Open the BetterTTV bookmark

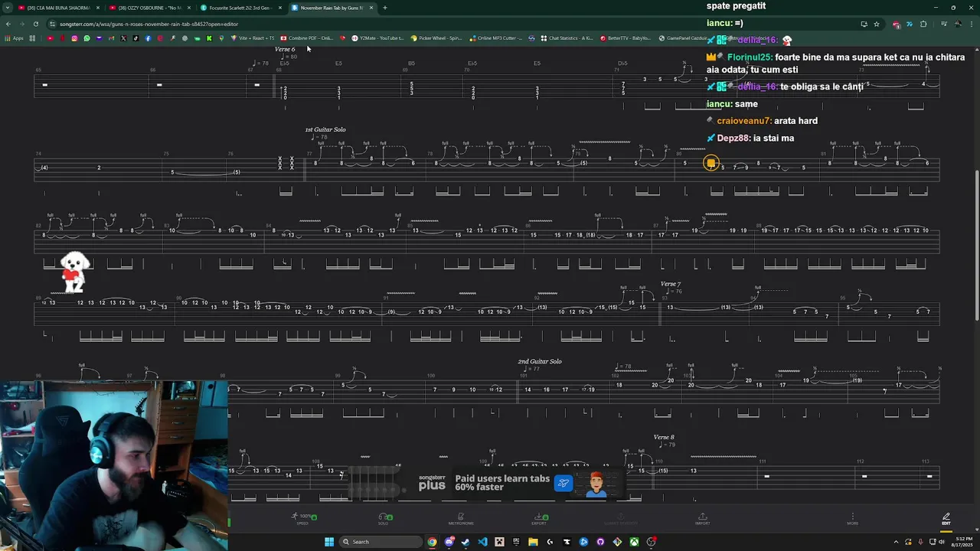tap(626, 38)
